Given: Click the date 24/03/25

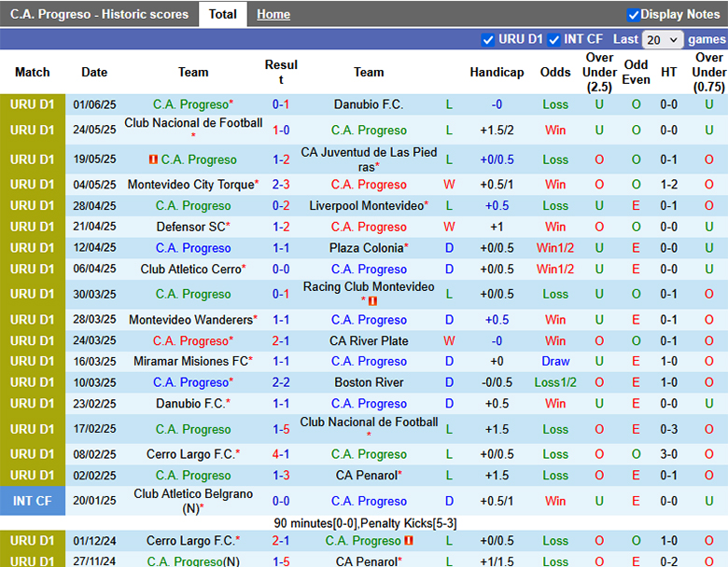Looking at the screenshot, I should 94,341.
